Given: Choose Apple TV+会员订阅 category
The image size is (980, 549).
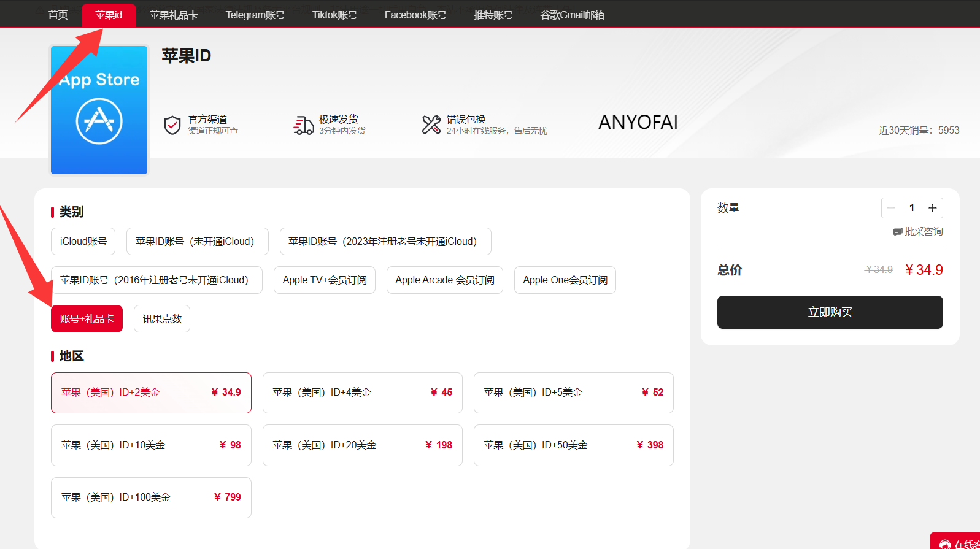Looking at the screenshot, I should pyautogui.click(x=325, y=280).
